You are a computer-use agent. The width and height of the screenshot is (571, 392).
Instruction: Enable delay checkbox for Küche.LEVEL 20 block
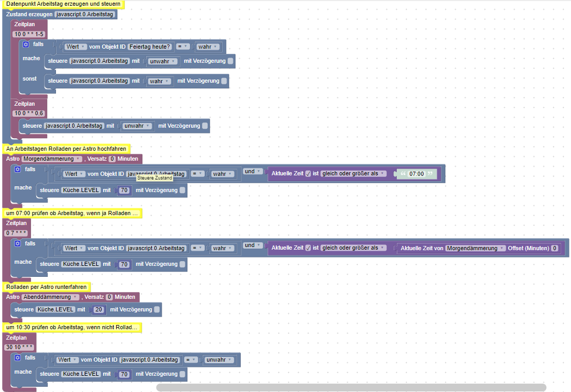point(157,309)
